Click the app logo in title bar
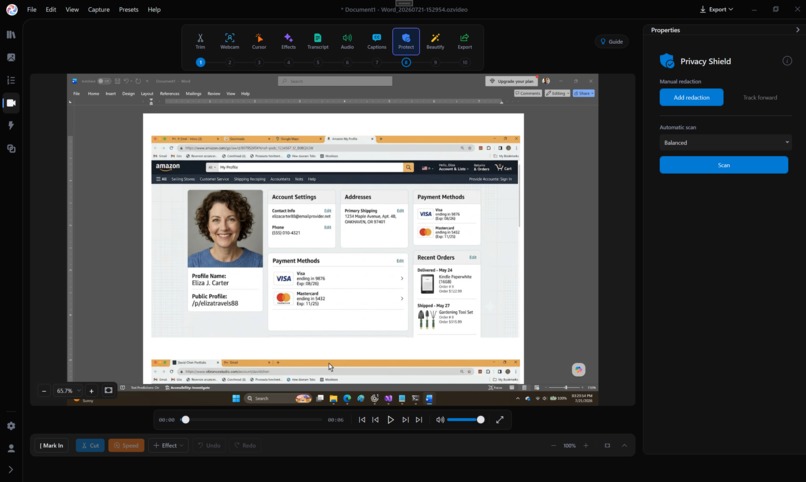 click(11, 9)
